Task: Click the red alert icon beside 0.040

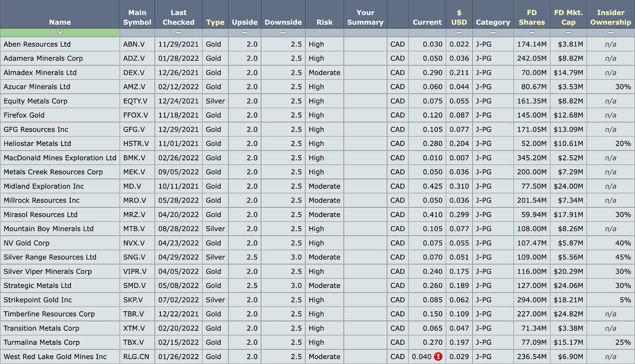Action: (x=438, y=357)
